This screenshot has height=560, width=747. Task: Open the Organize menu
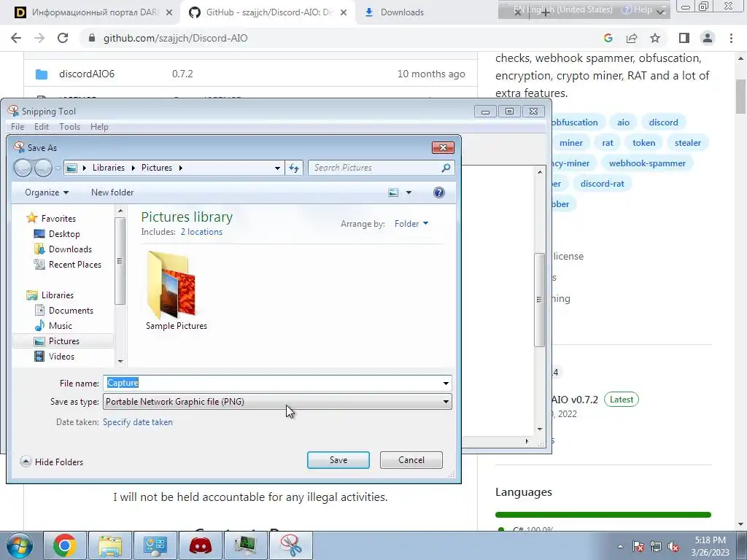click(x=47, y=192)
